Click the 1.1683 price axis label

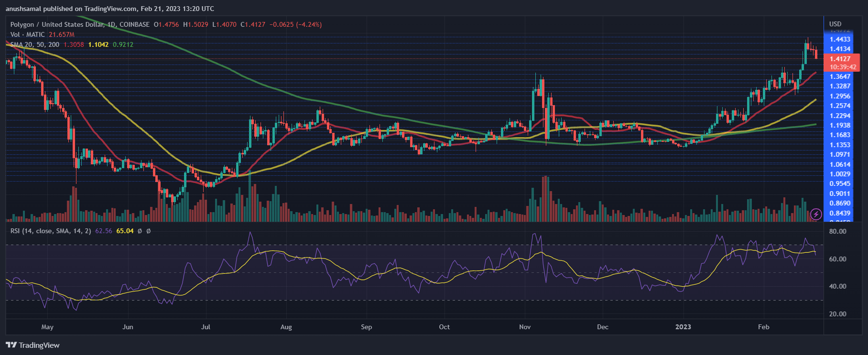point(840,135)
